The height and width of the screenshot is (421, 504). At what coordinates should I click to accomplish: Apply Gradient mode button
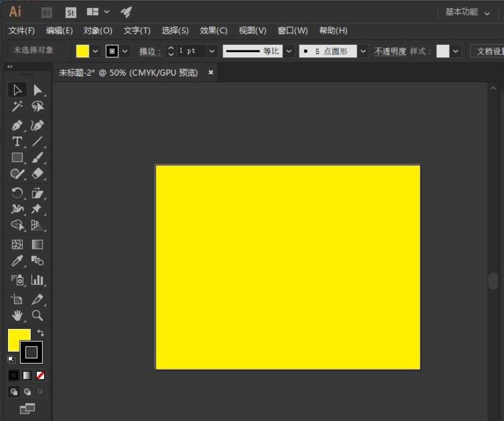(x=28, y=376)
